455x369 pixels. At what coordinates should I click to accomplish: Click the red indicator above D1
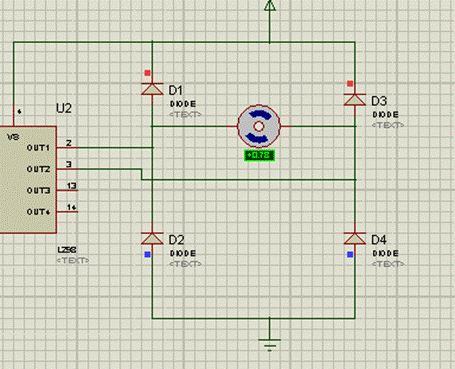(148, 73)
